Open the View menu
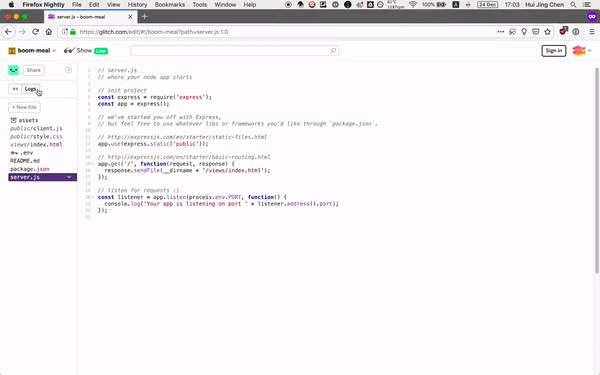Viewport: 600px width, 375px height. pos(113,5)
